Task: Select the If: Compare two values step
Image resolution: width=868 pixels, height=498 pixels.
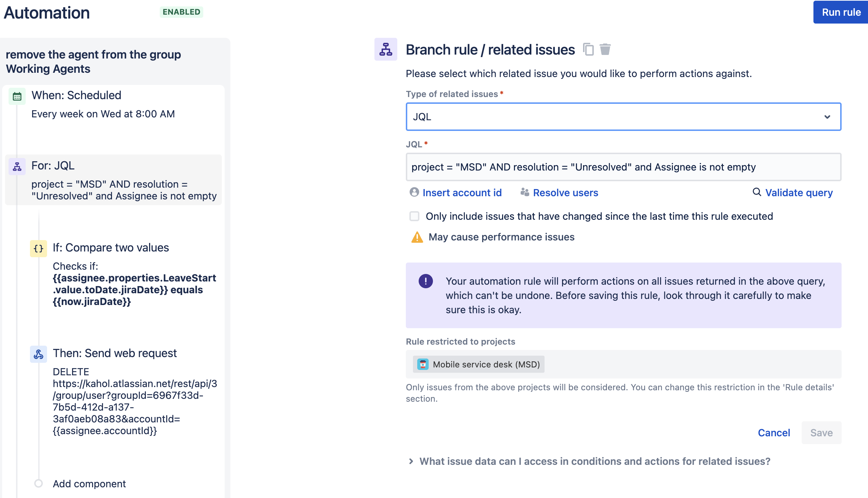Action: (x=111, y=248)
